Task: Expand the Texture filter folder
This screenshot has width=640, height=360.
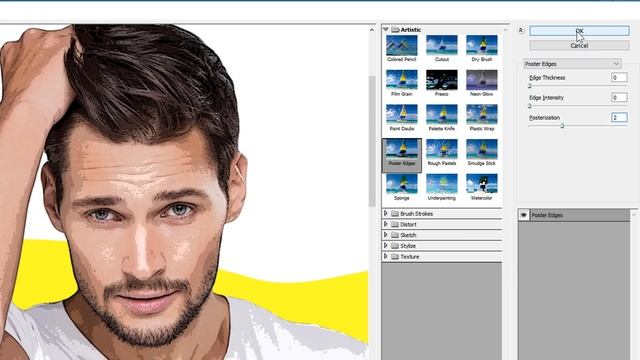Action: (x=386, y=256)
